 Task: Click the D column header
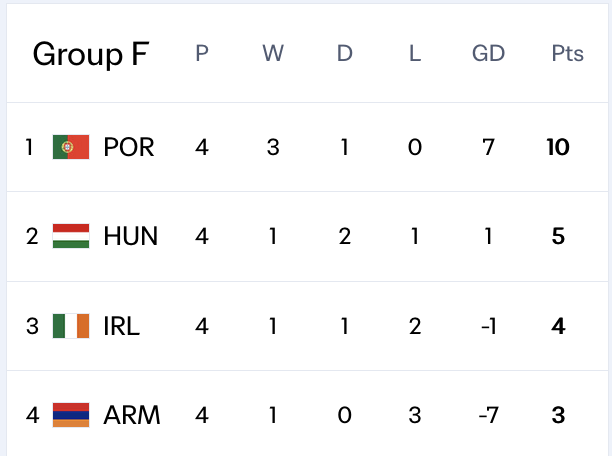point(345,54)
